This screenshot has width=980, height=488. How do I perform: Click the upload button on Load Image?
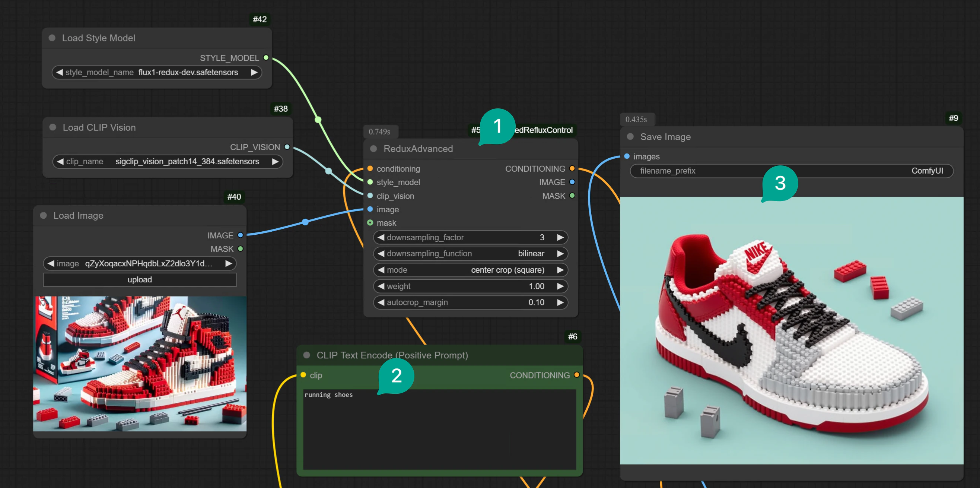[139, 279]
